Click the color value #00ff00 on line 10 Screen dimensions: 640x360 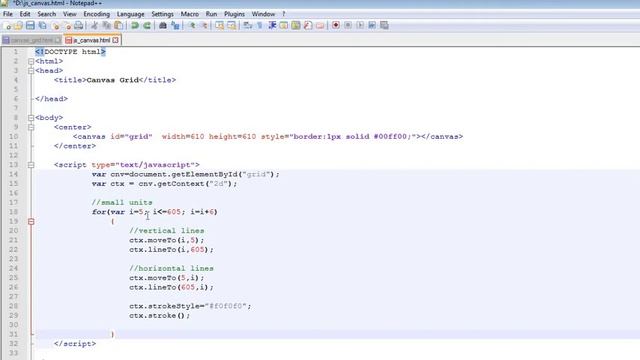[390, 137]
